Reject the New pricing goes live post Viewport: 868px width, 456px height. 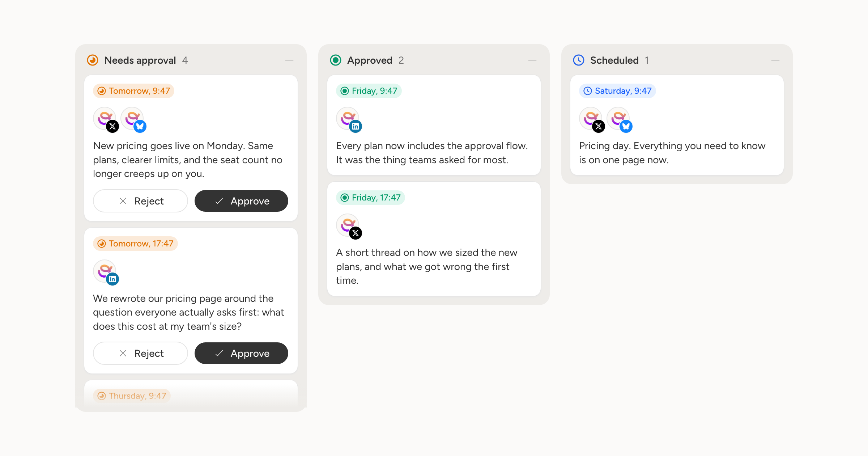pyautogui.click(x=140, y=201)
